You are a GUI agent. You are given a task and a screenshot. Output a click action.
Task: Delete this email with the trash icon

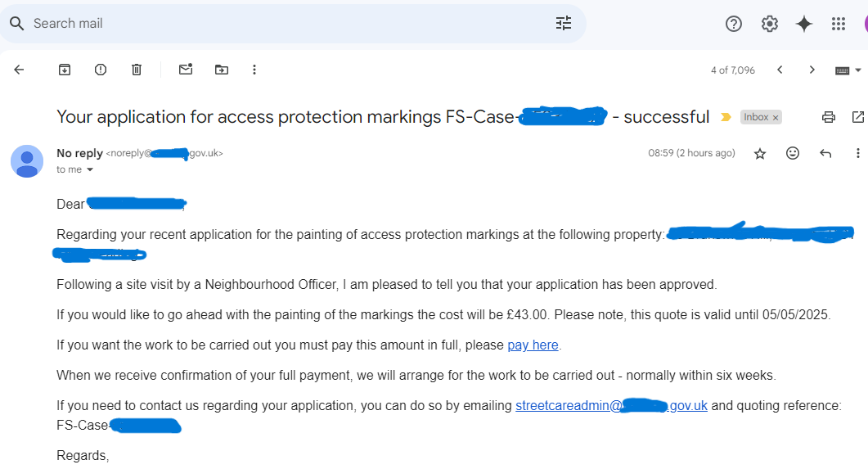click(136, 70)
